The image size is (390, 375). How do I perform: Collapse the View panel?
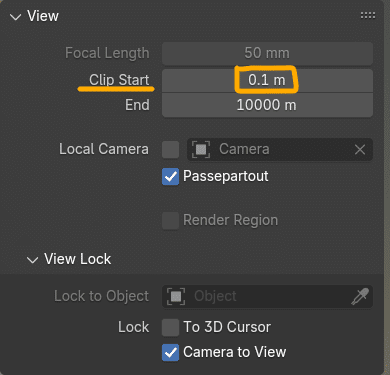[15, 17]
